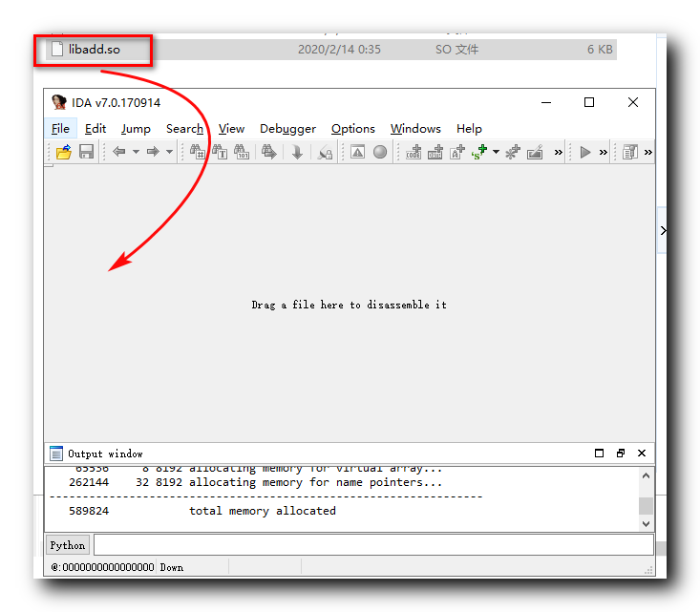Maximize the Output window panel
This screenshot has width=700, height=612.
pyautogui.click(x=599, y=454)
